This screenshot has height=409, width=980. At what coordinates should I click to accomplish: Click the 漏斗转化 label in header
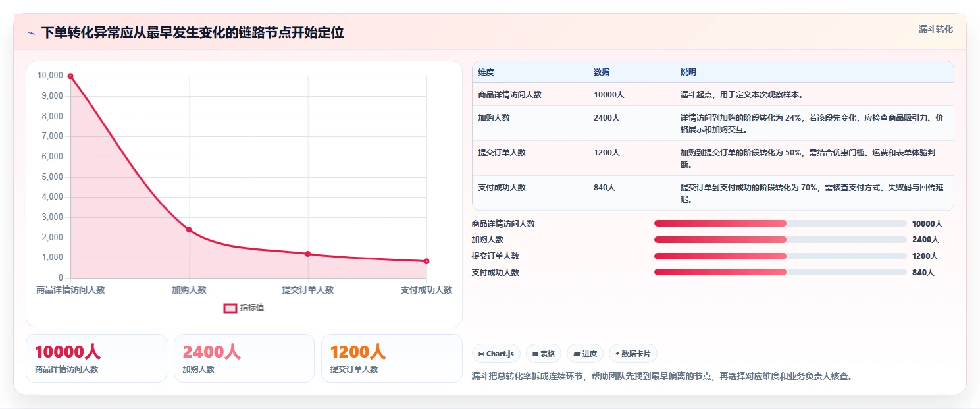[935, 29]
